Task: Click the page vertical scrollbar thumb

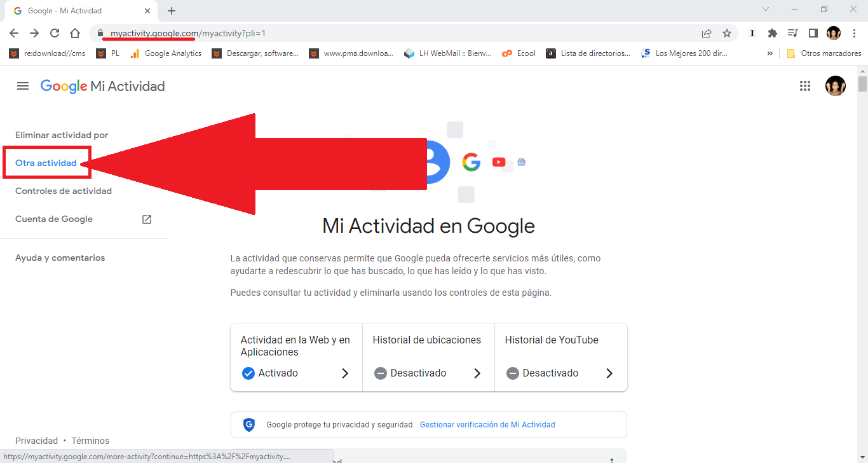Action: coord(862,84)
